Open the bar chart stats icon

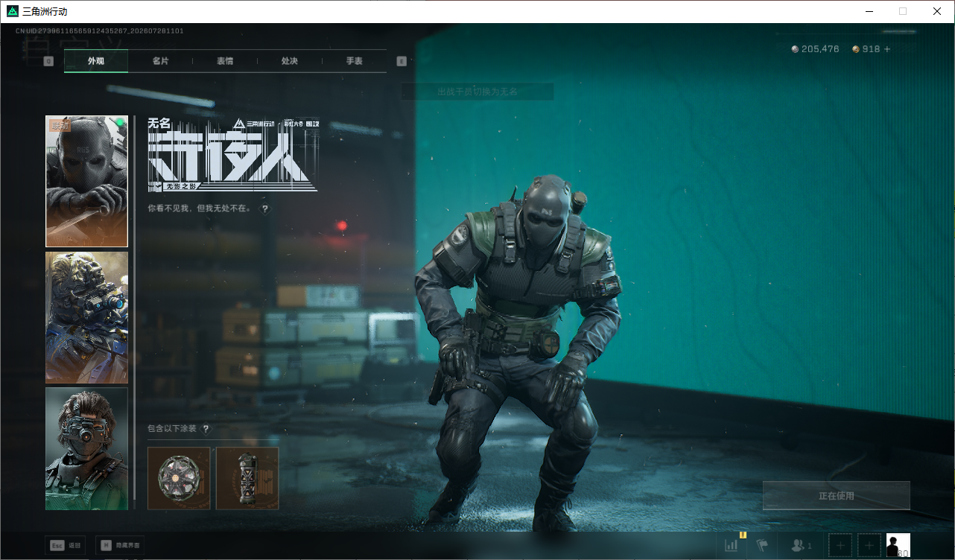point(732,546)
